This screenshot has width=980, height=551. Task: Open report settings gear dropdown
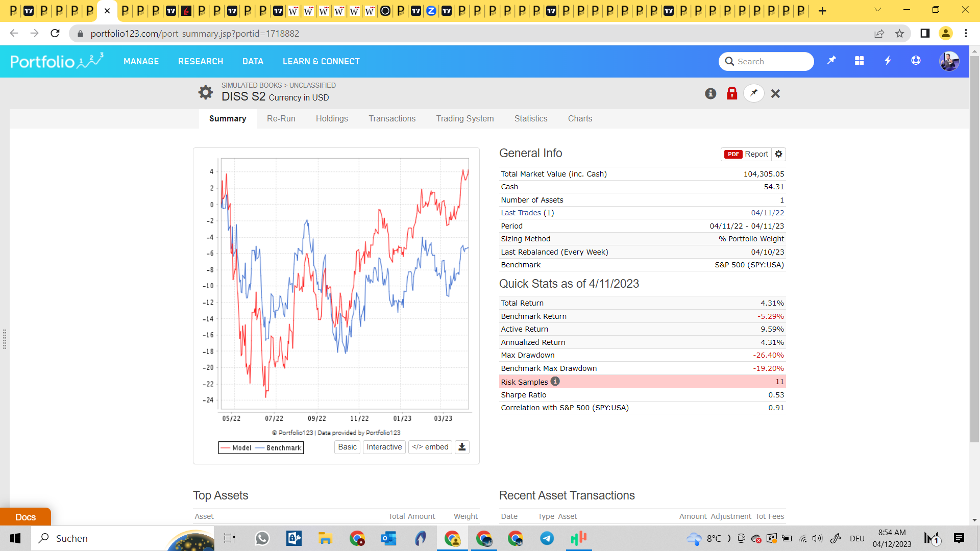778,154
